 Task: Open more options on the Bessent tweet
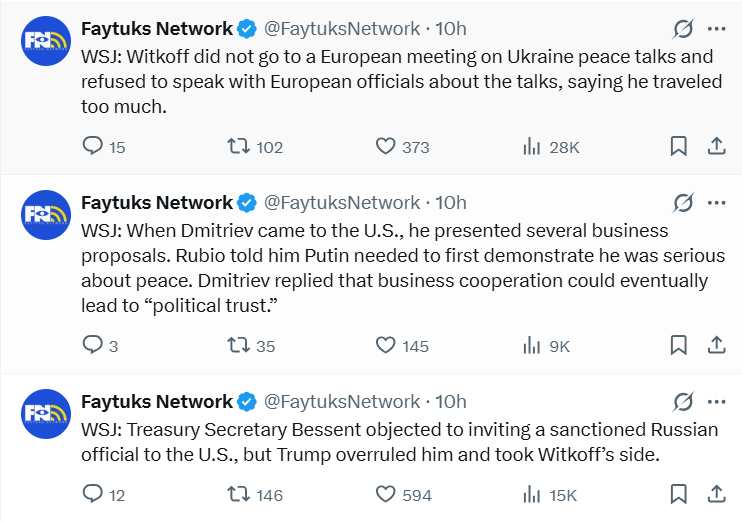pos(716,402)
